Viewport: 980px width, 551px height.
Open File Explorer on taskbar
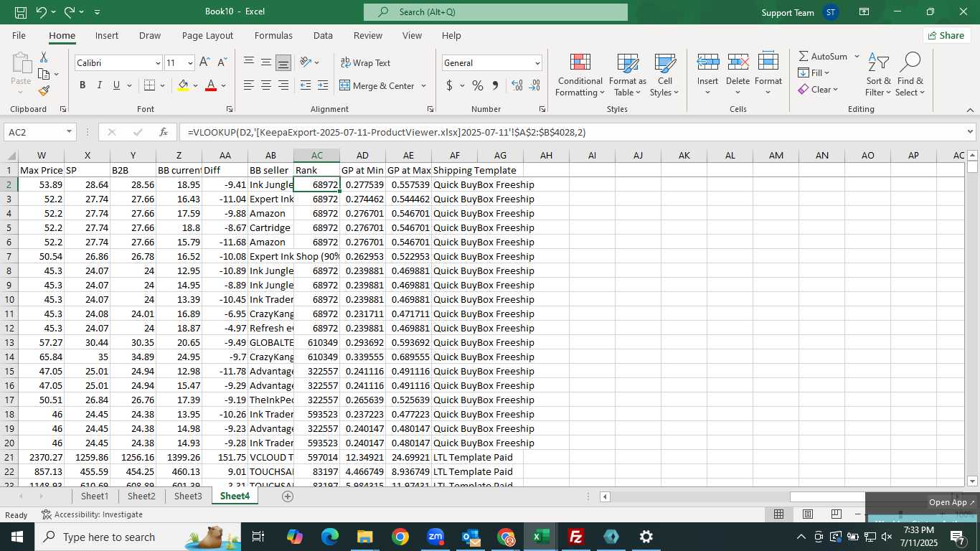(x=365, y=537)
